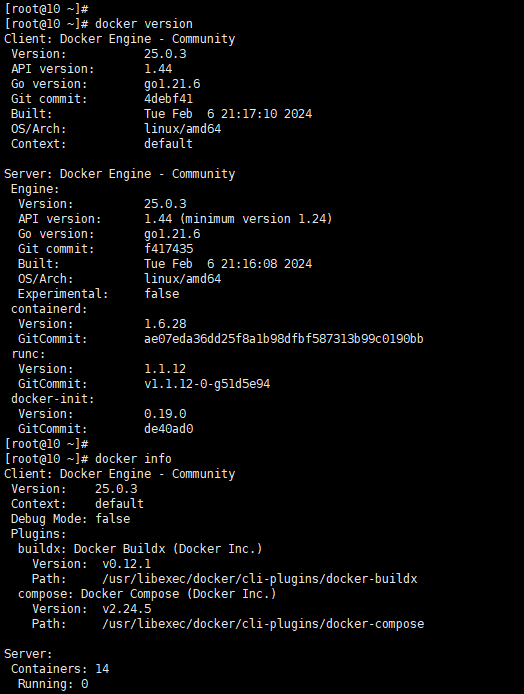This screenshot has width=524, height=694.
Task: Click the Debug Mode false value
Action: point(113,519)
